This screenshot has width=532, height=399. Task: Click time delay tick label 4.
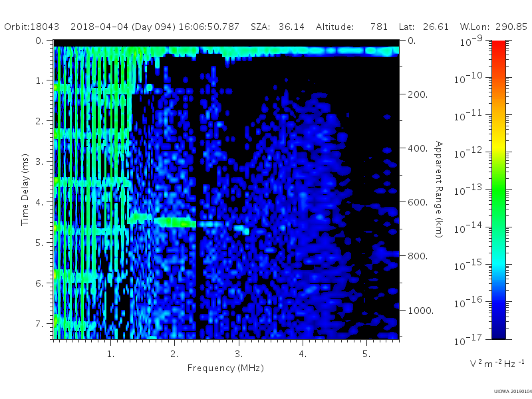[39, 202]
